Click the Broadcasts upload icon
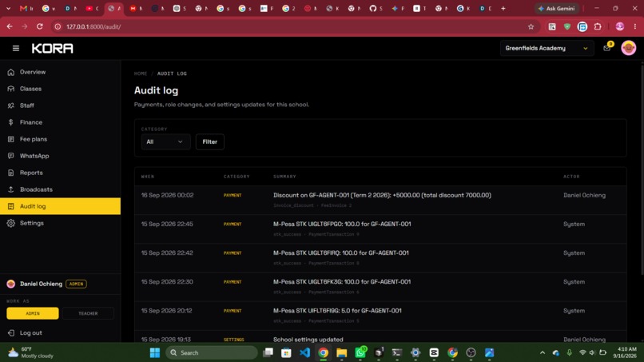The width and height of the screenshot is (644, 362). [x=10, y=189]
